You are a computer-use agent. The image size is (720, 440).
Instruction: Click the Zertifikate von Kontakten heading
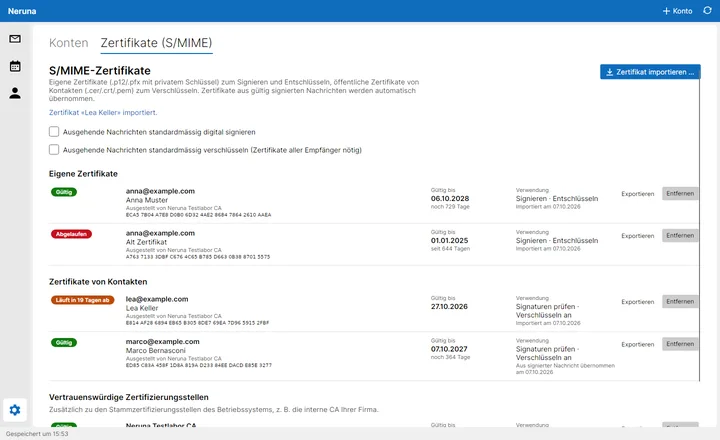98,282
